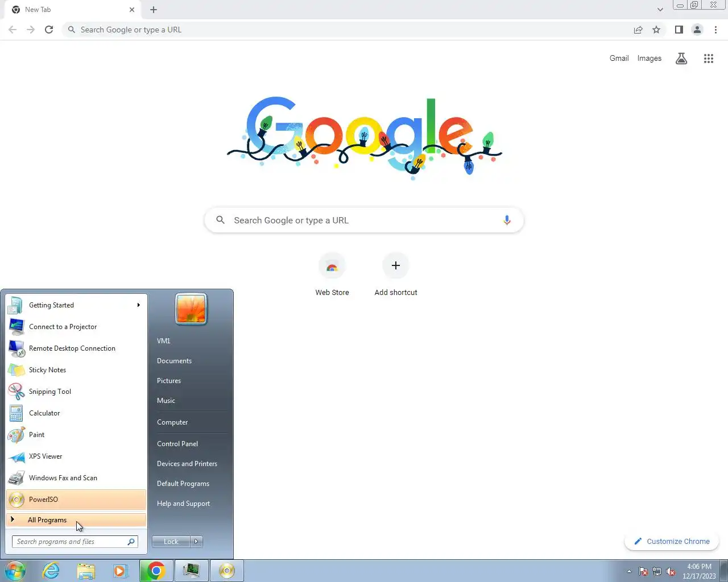Open the Google apps grid
This screenshot has width=728, height=582.
[708, 58]
